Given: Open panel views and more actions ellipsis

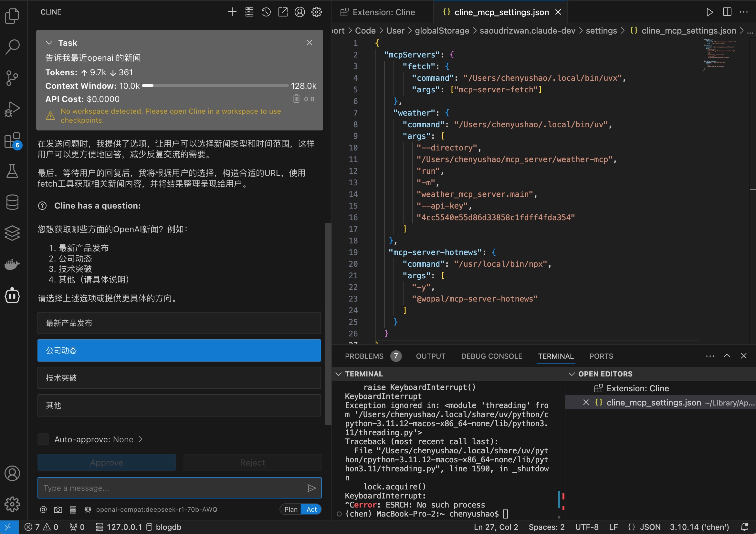Looking at the screenshot, I should click(x=710, y=356).
